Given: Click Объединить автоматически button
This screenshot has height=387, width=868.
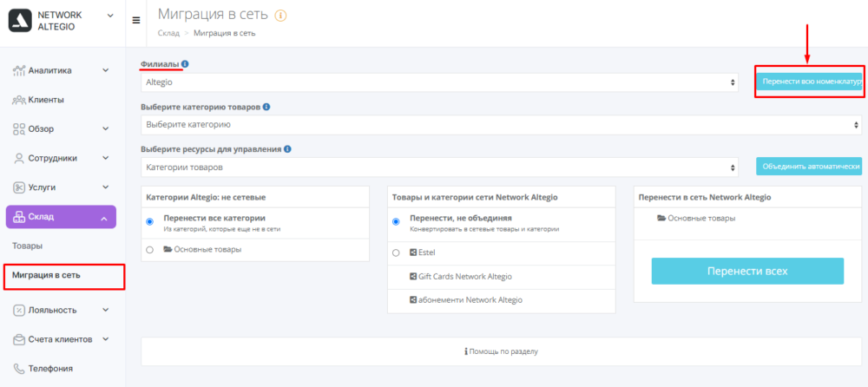Looking at the screenshot, I should tap(809, 166).
